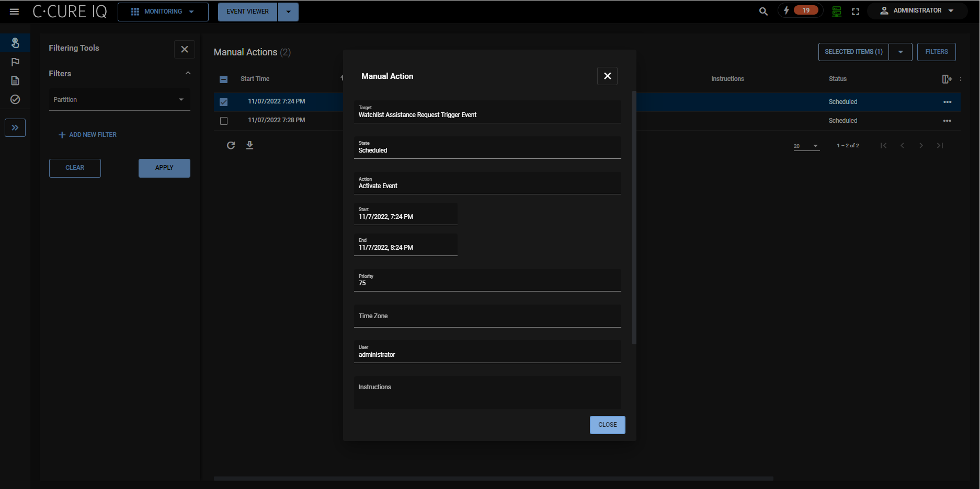Select the flag icon in left sidebar

pyautogui.click(x=15, y=62)
